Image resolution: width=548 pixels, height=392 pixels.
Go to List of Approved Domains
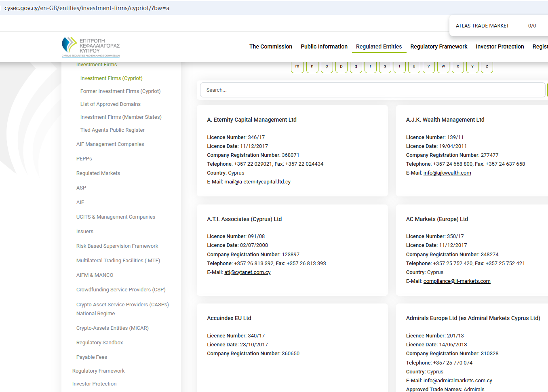(x=110, y=104)
